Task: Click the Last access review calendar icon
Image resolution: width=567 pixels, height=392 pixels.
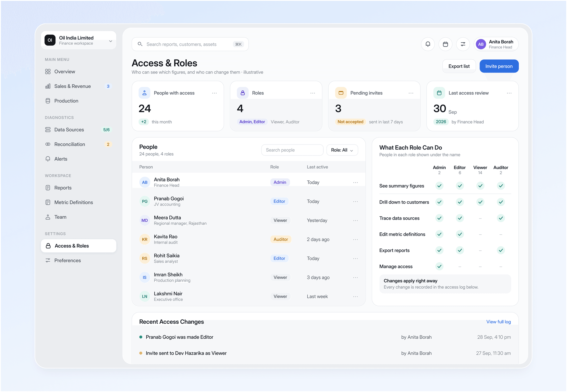Action: 439,93
